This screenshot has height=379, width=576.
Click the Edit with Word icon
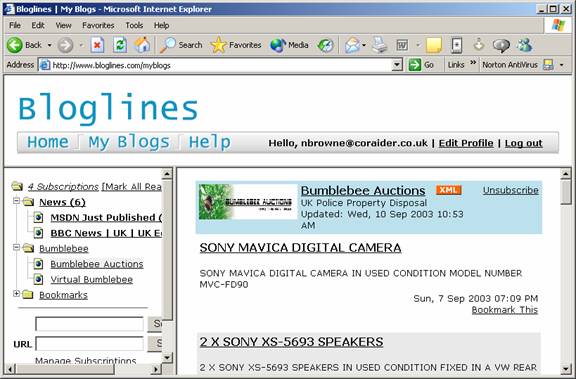pyautogui.click(x=402, y=45)
